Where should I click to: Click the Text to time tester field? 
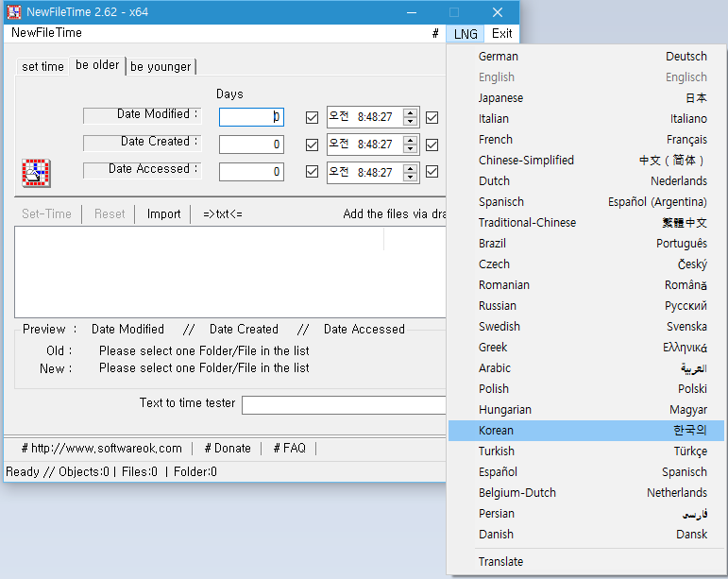[344, 405]
